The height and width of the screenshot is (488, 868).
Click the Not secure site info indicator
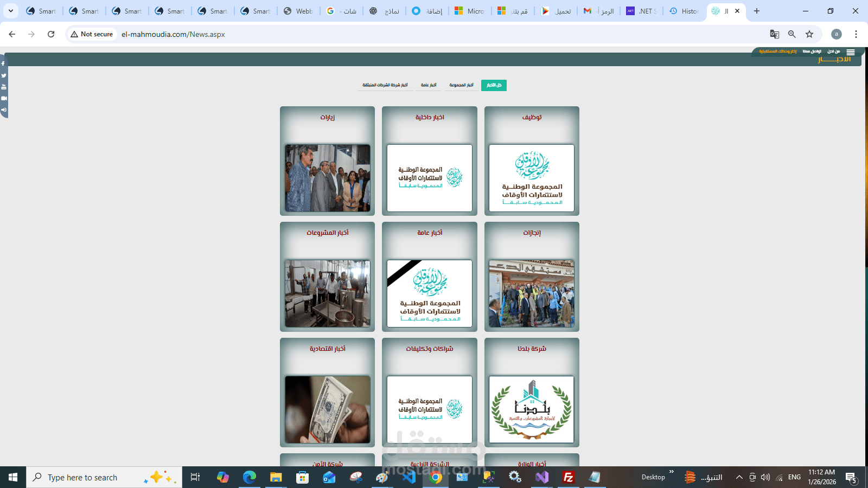[92, 34]
